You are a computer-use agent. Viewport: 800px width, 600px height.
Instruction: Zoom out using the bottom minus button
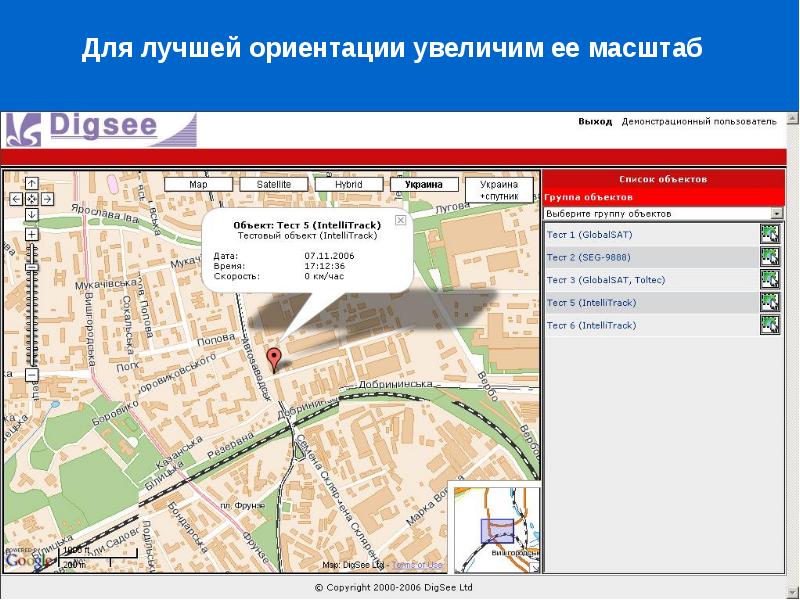coord(31,375)
